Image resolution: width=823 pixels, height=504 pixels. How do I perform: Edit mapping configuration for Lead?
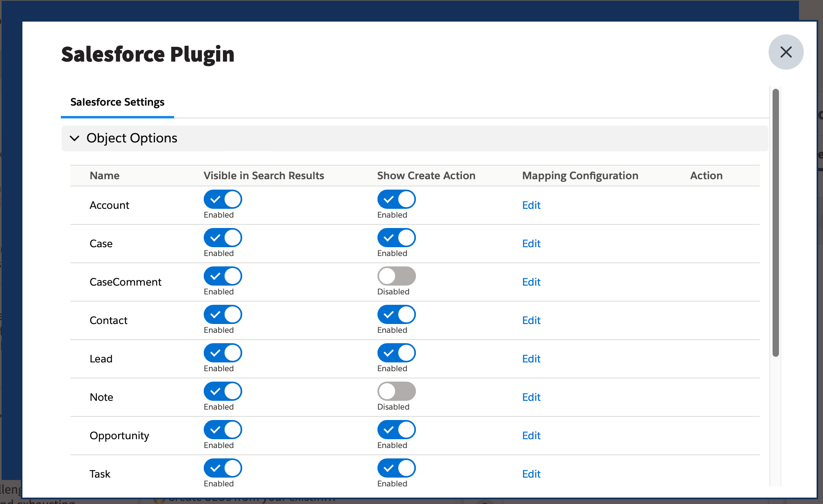pyautogui.click(x=531, y=359)
